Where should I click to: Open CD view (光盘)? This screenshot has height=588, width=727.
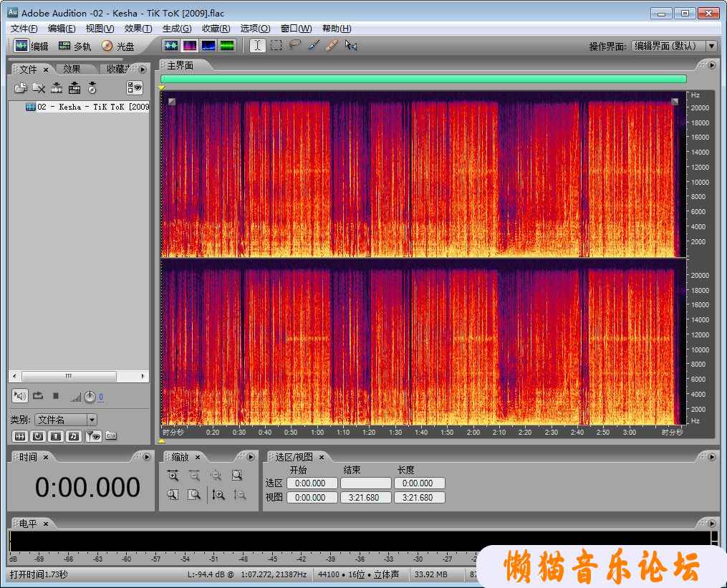click(117, 46)
